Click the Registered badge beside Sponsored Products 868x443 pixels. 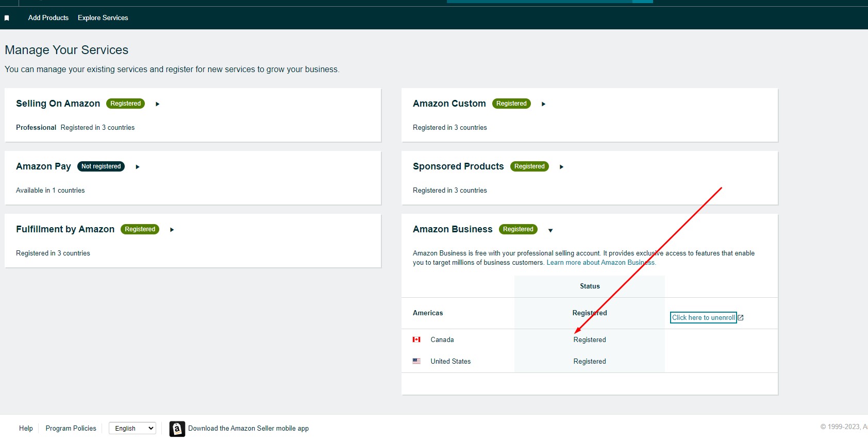click(x=529, y=166)
